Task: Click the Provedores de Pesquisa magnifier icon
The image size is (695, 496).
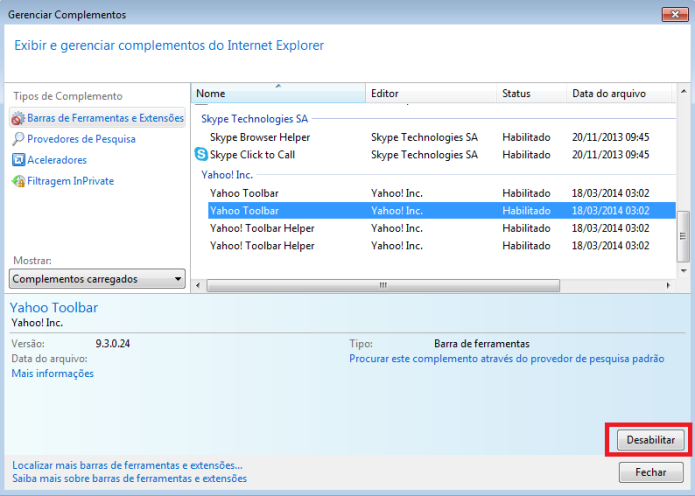Action: point(18,139)
